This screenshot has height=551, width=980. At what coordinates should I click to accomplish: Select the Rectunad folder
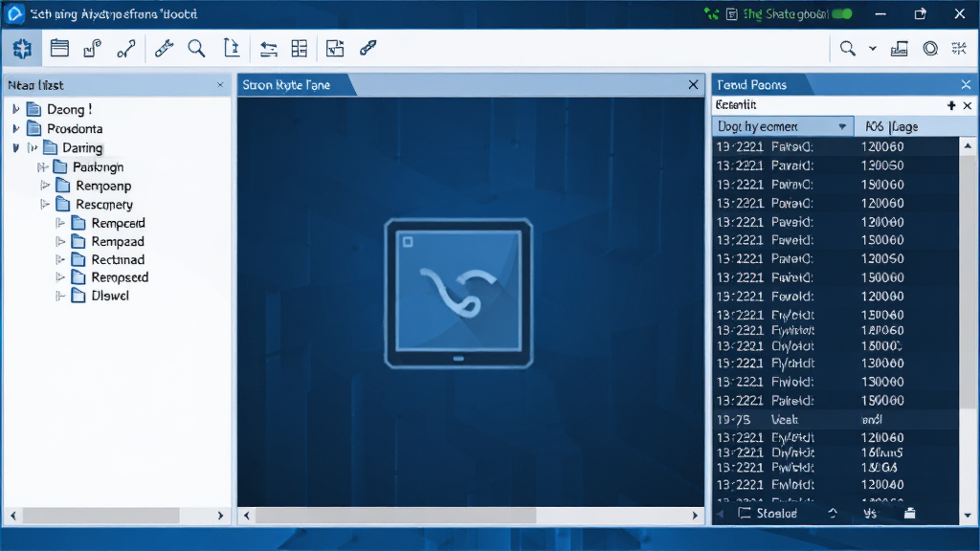pyautogui.click(x=108, y=259)
